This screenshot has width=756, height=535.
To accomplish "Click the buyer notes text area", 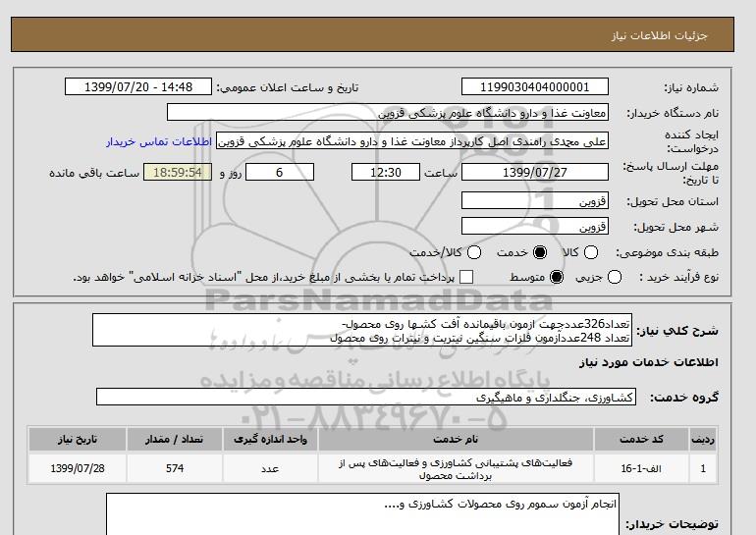I will coord(362,513).
